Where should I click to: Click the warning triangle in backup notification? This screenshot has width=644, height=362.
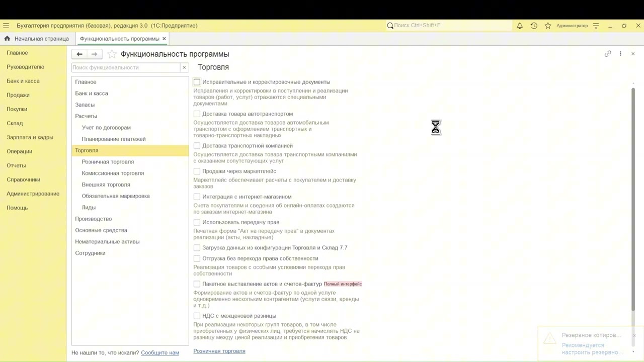[550, 339]
